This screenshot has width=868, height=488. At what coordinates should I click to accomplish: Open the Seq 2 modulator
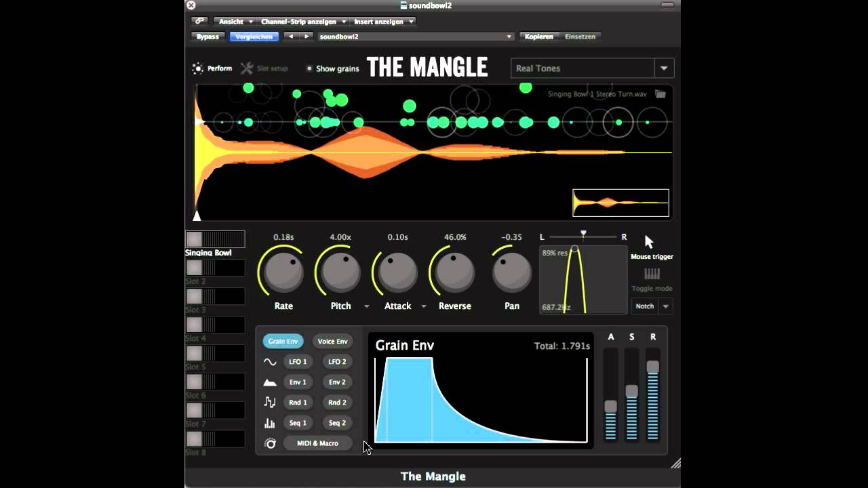click(337, 423)
